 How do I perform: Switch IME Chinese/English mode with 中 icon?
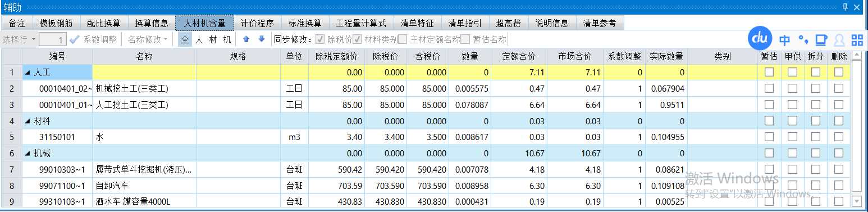point(785,40)
